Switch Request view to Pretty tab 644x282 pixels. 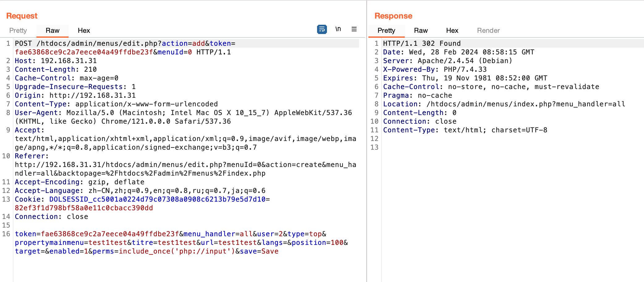(18, 30)
